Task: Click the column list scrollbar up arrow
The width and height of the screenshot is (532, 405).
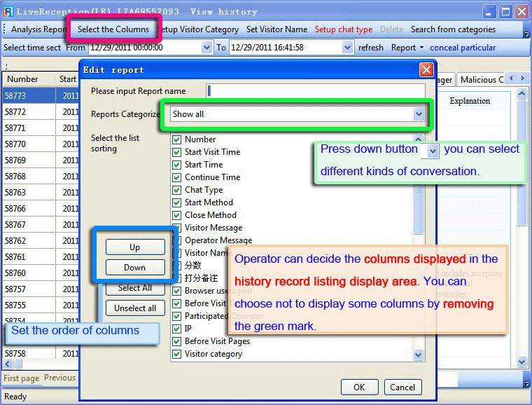Action: click(x=419, y=138)
